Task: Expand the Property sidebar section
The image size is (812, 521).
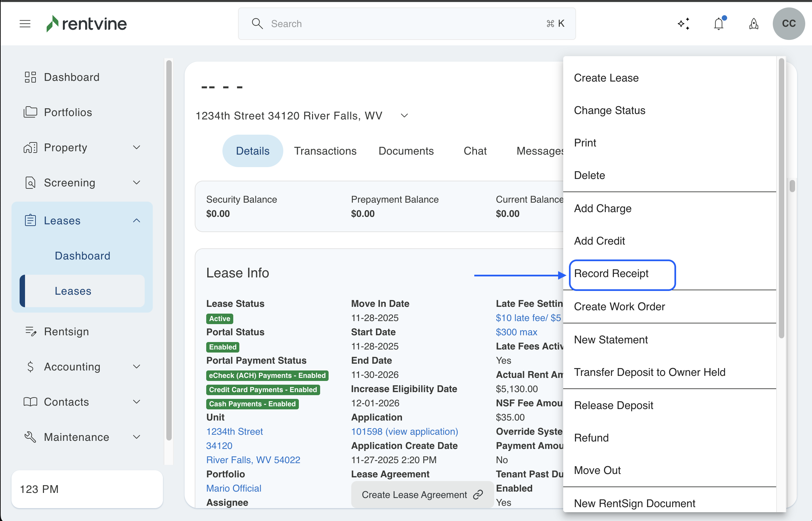Action: pos(136,148)
